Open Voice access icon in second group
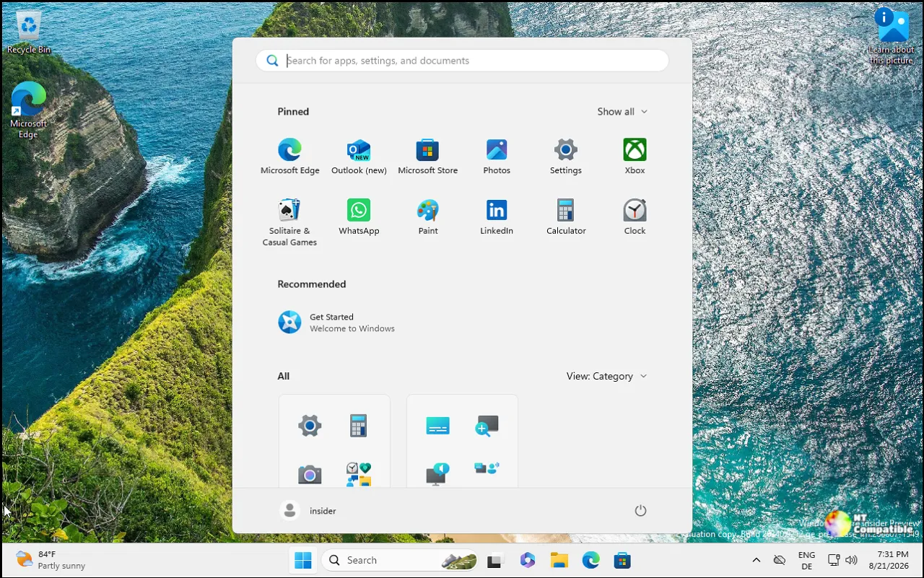This screenshot has height=578, width=924. click(487, 469)
